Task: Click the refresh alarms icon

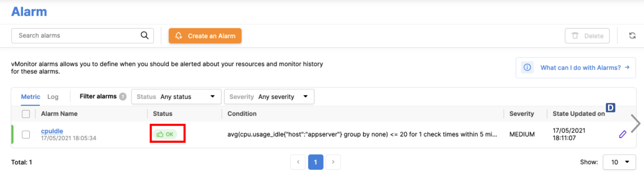Action: tap(632, 36)
